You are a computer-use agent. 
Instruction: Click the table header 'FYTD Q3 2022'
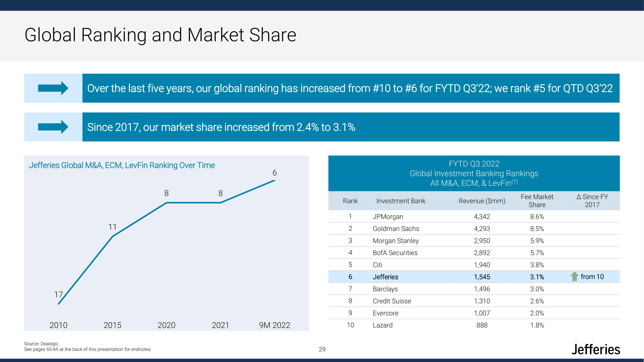(x=474, y=164)
